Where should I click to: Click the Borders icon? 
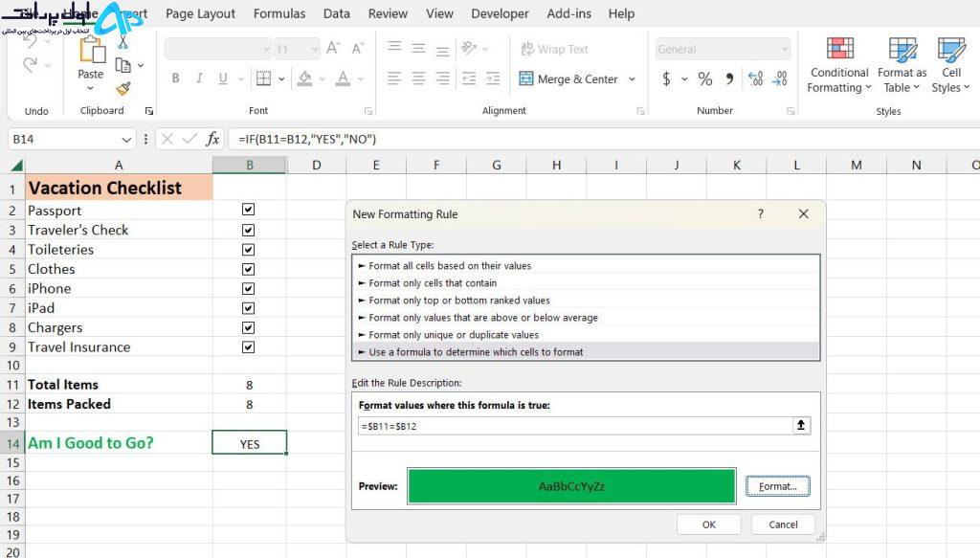click(x=264, y=78)
